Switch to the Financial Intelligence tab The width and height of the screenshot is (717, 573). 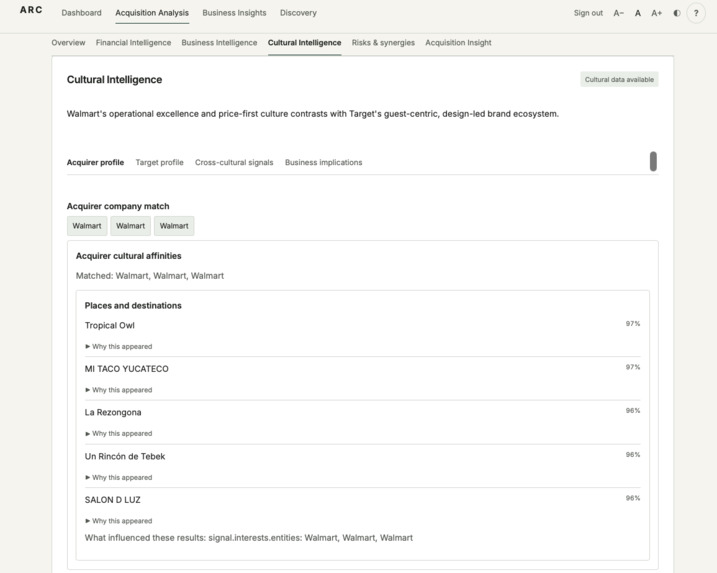pyautogui.click(x=133, y=43)
